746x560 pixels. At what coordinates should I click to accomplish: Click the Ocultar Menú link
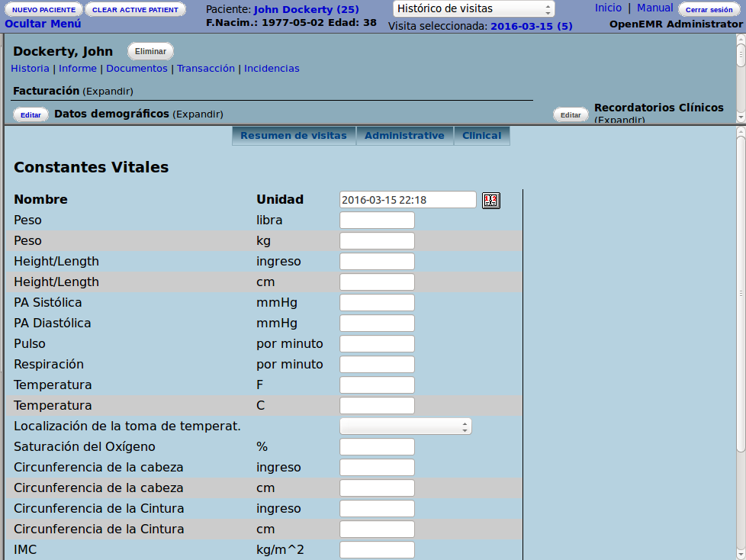click(43, 24)
